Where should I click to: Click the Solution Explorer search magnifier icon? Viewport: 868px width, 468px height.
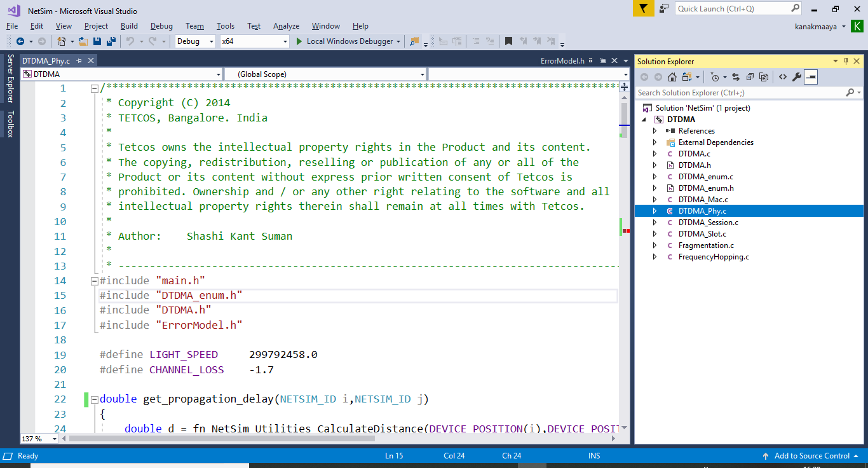pos(850,93)
